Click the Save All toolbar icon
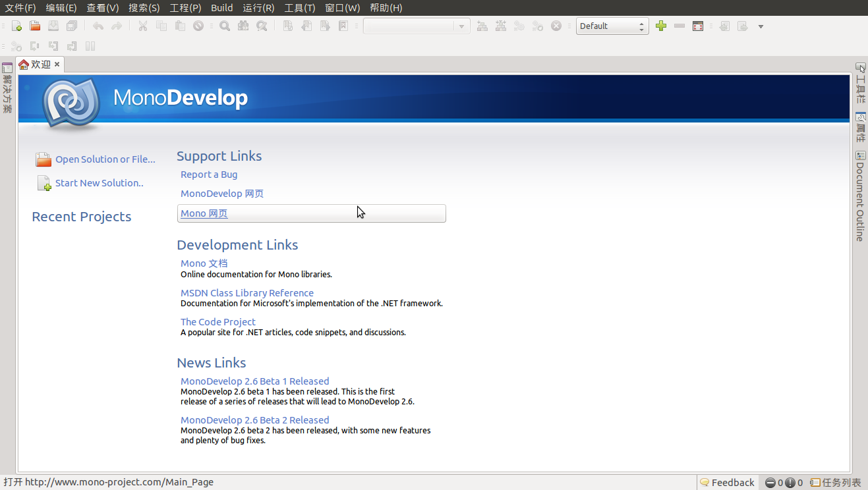Image resolution: width=868 pixels, height=490 pixels. pyautogui.click(x=72, y=26)
